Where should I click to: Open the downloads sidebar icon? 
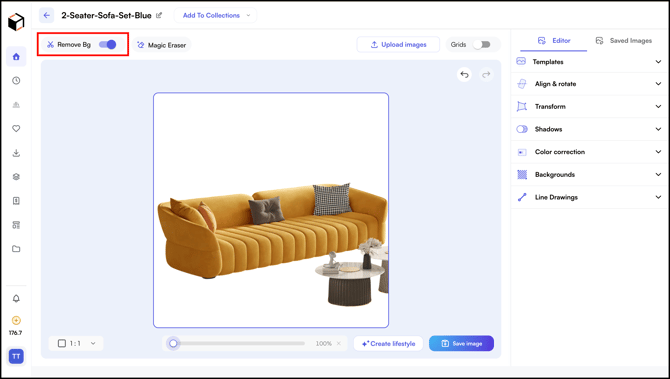(16, 153)
